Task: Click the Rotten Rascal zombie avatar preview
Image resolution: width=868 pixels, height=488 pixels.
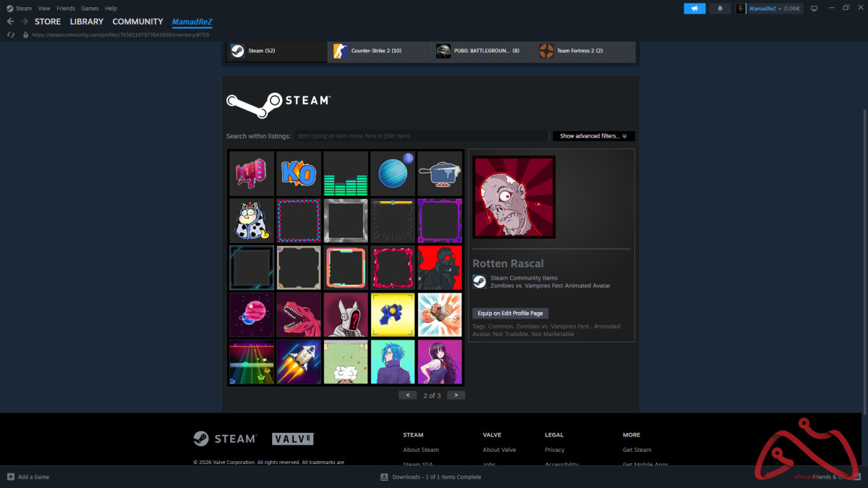Action: click(x=514, y=197)
